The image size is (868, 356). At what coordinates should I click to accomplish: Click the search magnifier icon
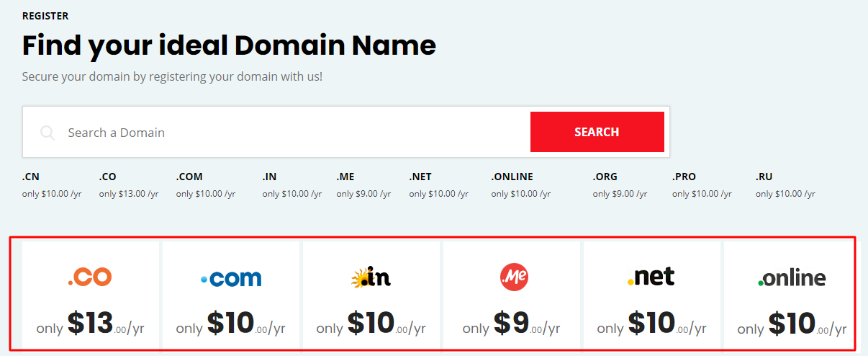click(x=48, y=133)
